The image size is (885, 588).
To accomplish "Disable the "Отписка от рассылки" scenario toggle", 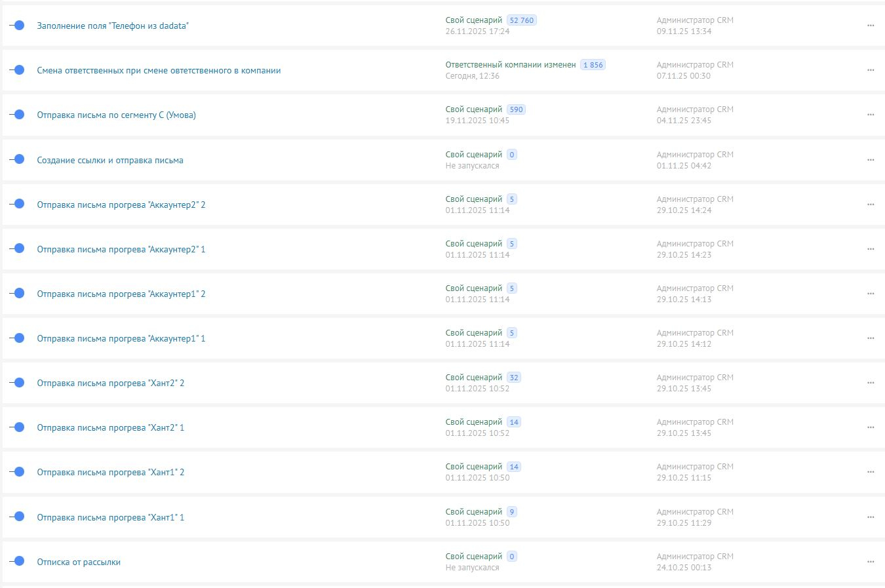I will pyautogui.click(x=18, y=561).
